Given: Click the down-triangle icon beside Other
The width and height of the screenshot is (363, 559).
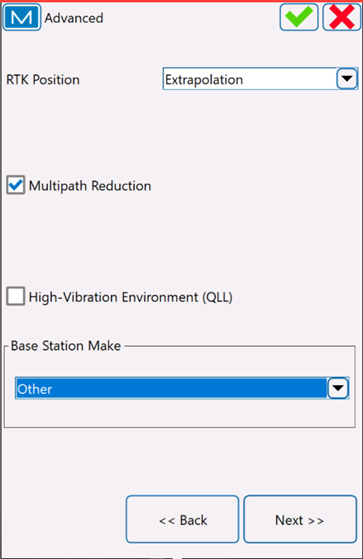Looking at the screenshot, I should pos(338,388).
